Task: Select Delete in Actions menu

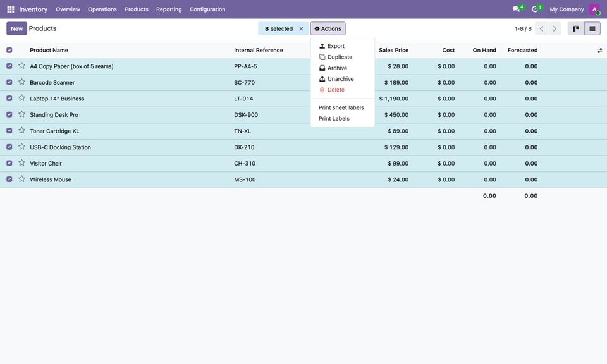Action: pyautogui.click(x=343, y=90)
